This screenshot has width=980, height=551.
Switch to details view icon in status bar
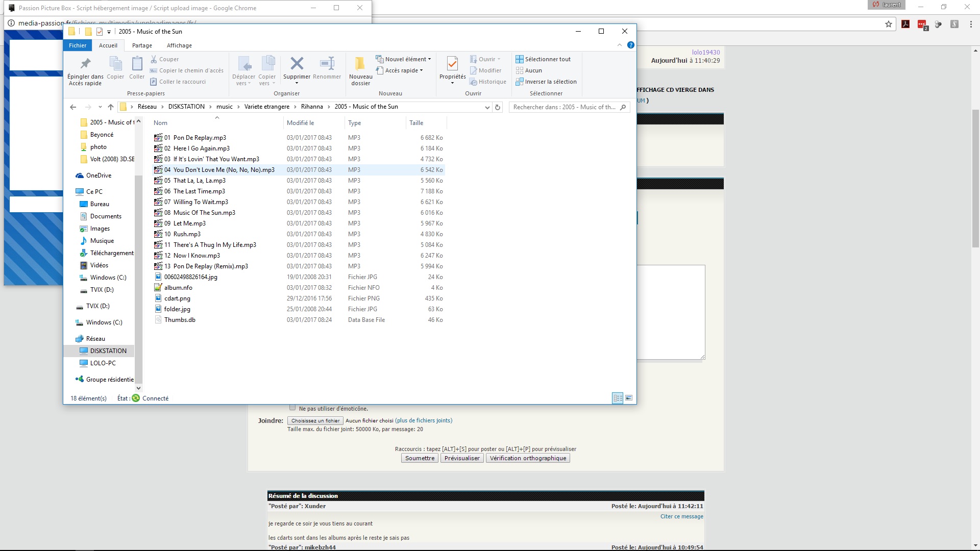(x=618, y=398)
